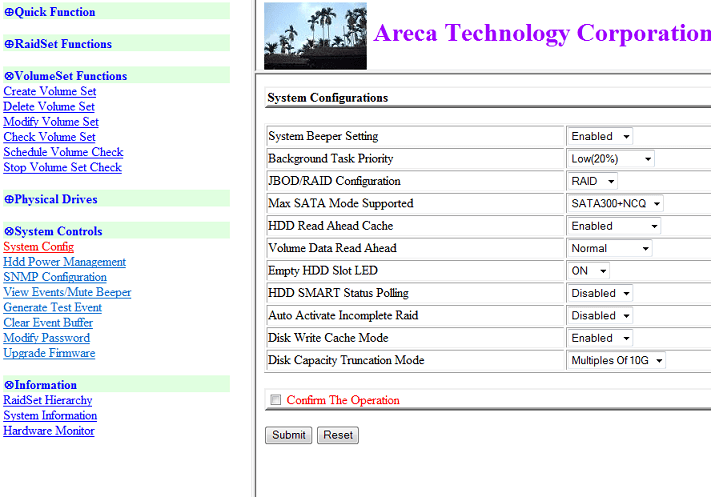The height and width of the screenshot is (497, 711).
Task: Open Schedule Volume Check
Action: coord(63,152)
